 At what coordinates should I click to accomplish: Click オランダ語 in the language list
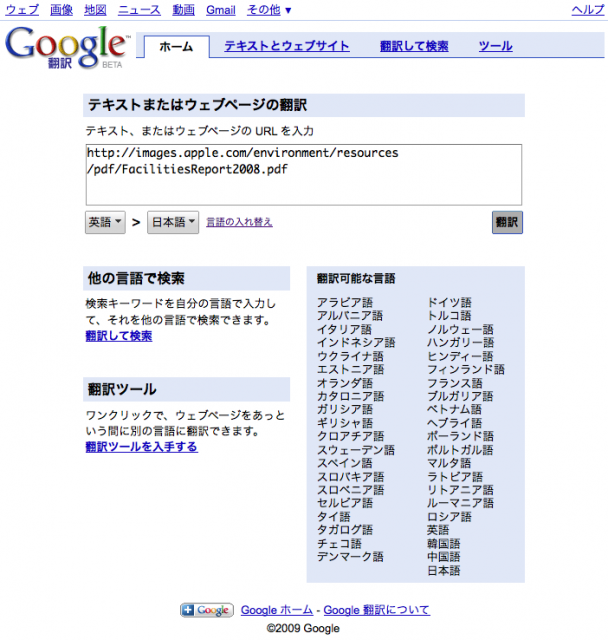point(345,383)
